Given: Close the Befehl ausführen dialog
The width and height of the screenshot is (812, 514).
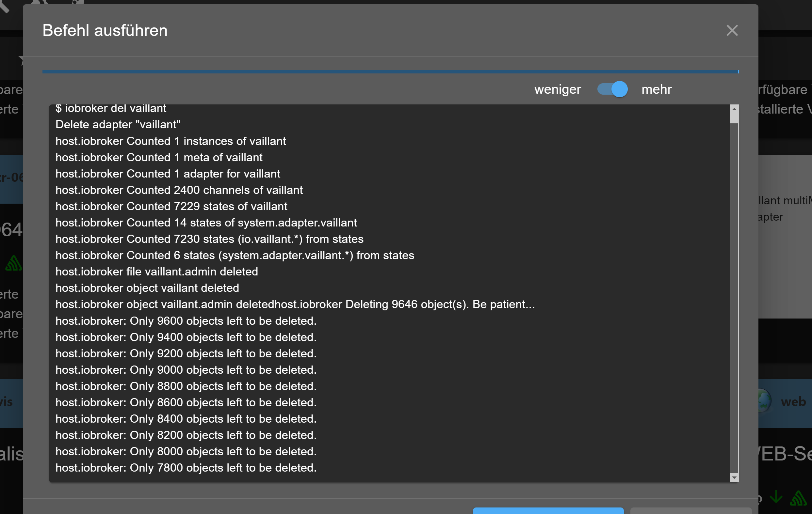Looking at the screenshot, I should tap(732, 31).
